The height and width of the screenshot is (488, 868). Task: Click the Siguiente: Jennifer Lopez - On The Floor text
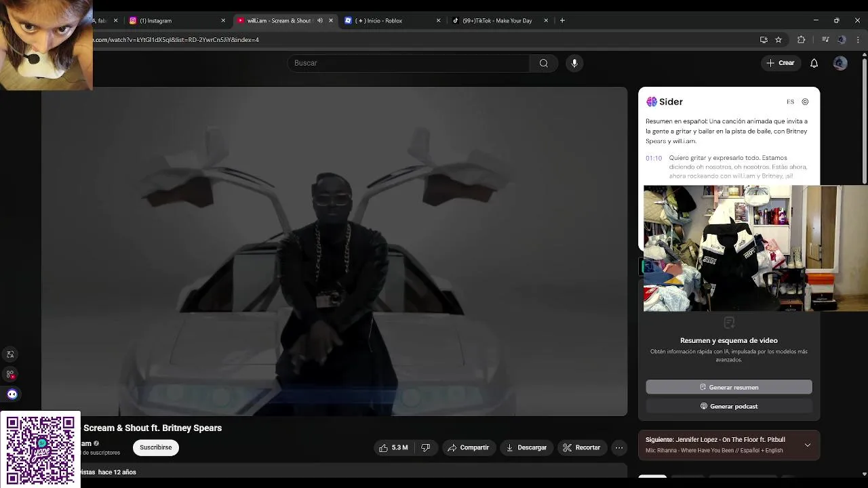(x=715, y=440)
